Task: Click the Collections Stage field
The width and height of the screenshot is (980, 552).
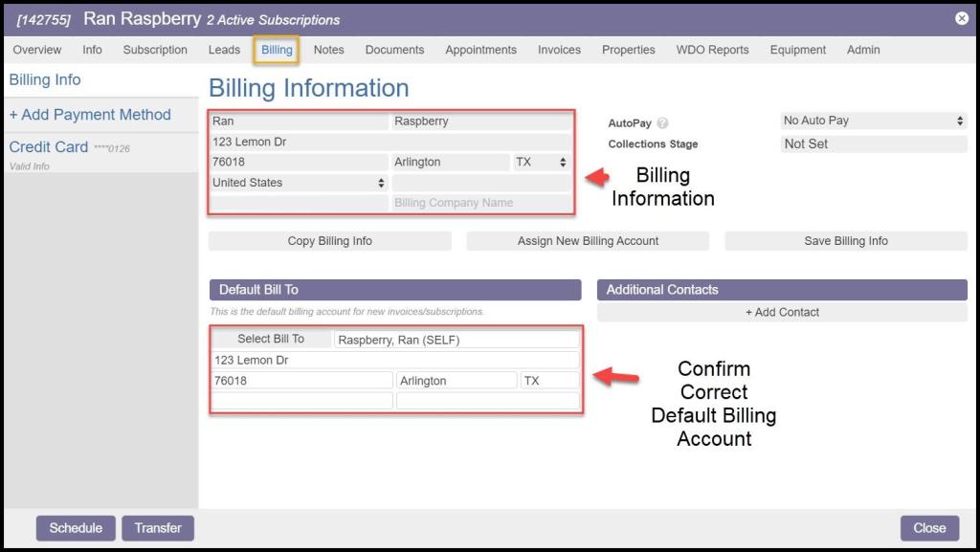Action: pos(873,144)
